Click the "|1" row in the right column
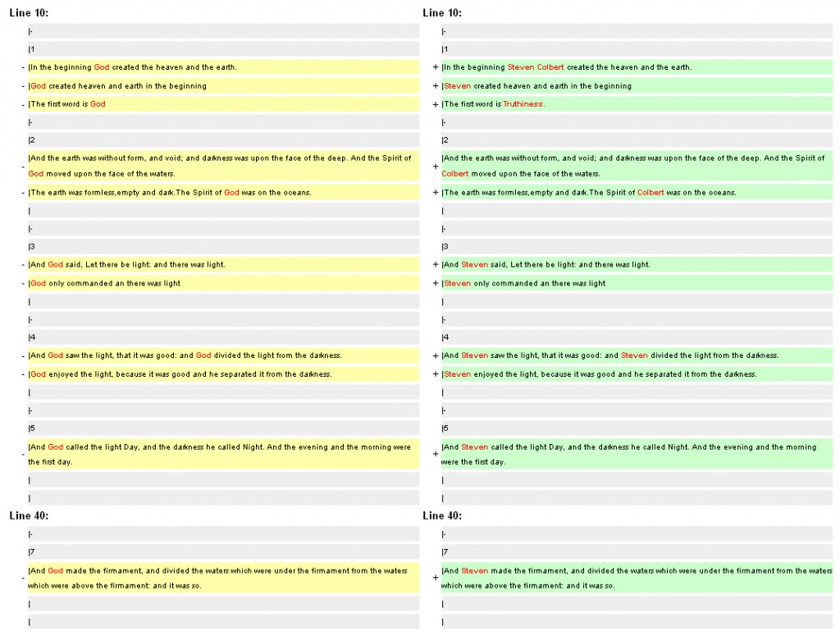 [x=637, y=49]
